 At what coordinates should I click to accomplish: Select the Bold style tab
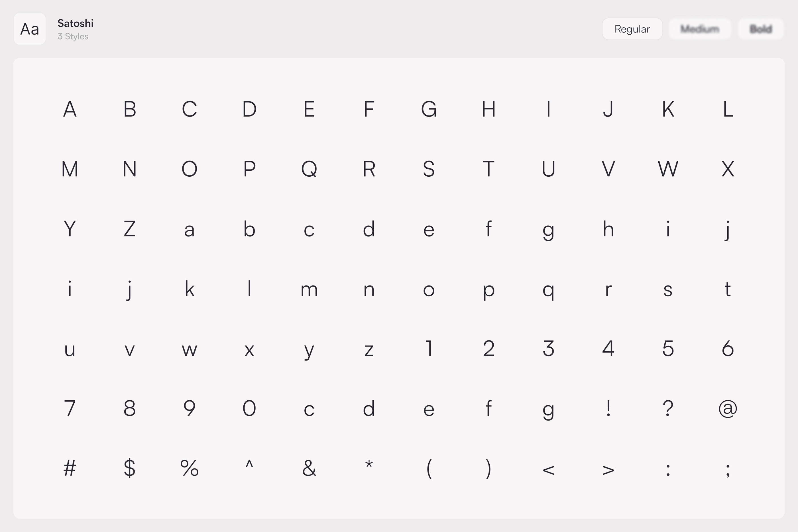click(x=761, y=29)
